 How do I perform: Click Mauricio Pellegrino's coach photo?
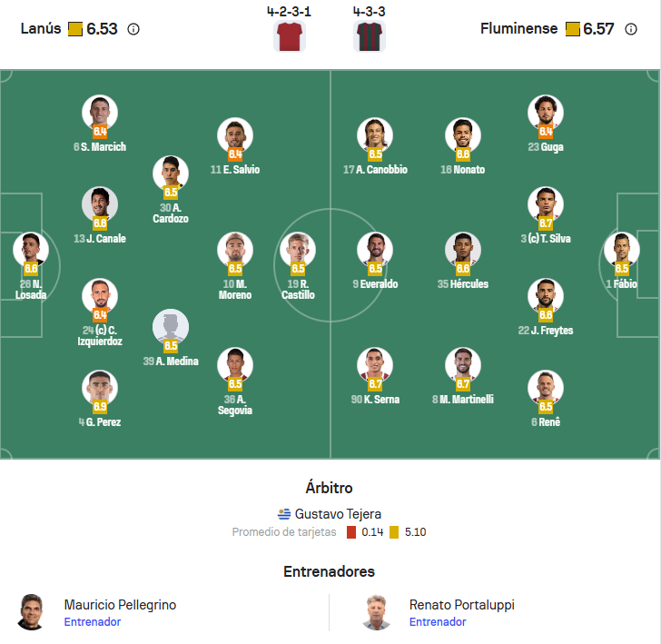coord(31,612)
